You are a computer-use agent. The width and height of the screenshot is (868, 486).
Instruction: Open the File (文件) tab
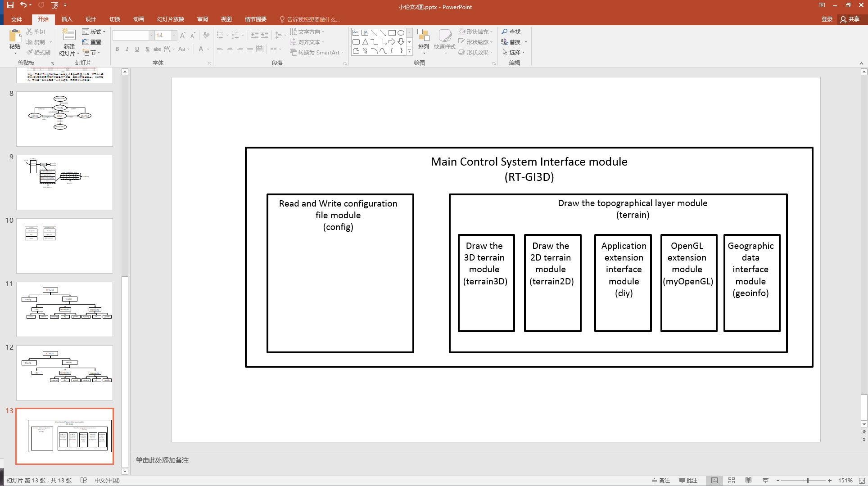[17, 19]
